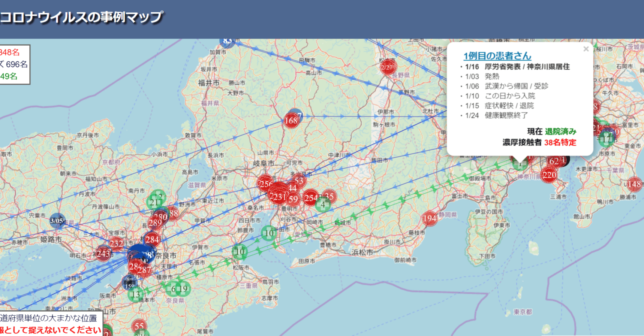Click the 1/24 健康観察終了 entry
Viewport: 644px width, 336px height.
[496, 115]
